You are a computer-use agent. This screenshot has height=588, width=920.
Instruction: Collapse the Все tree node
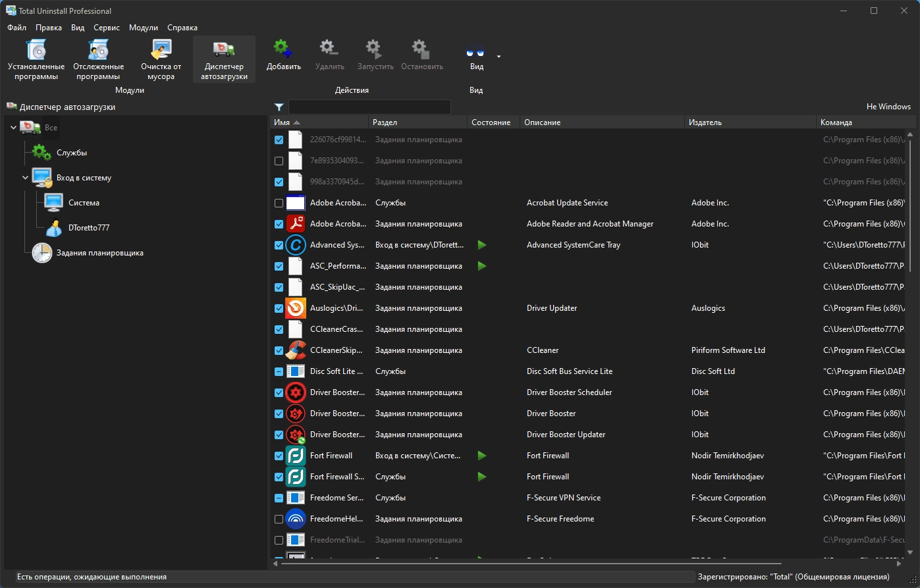click(x=14, y=128)
